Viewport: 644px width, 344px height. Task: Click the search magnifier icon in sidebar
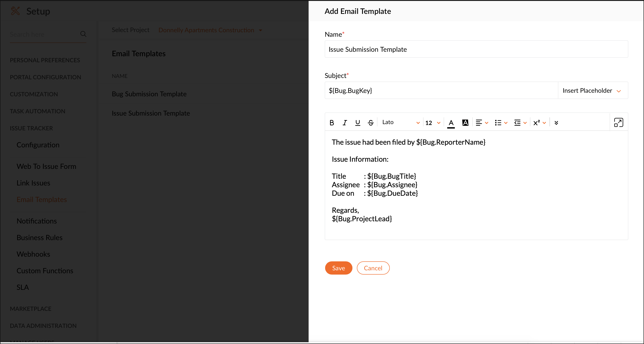tap(83, 34)
